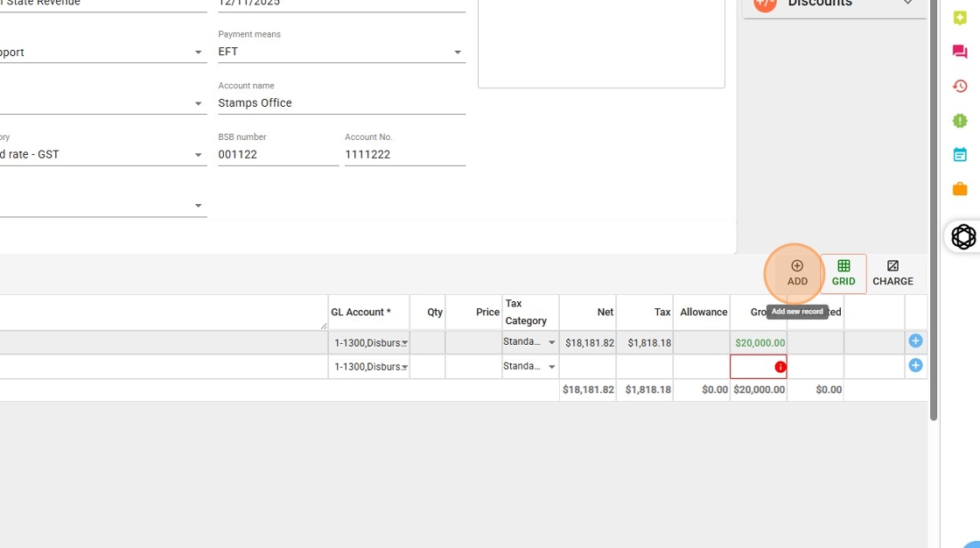Click the yellow-green sparkle note sidebar icon
This screenshot has height=548, width=980.
tap(960, 18)
